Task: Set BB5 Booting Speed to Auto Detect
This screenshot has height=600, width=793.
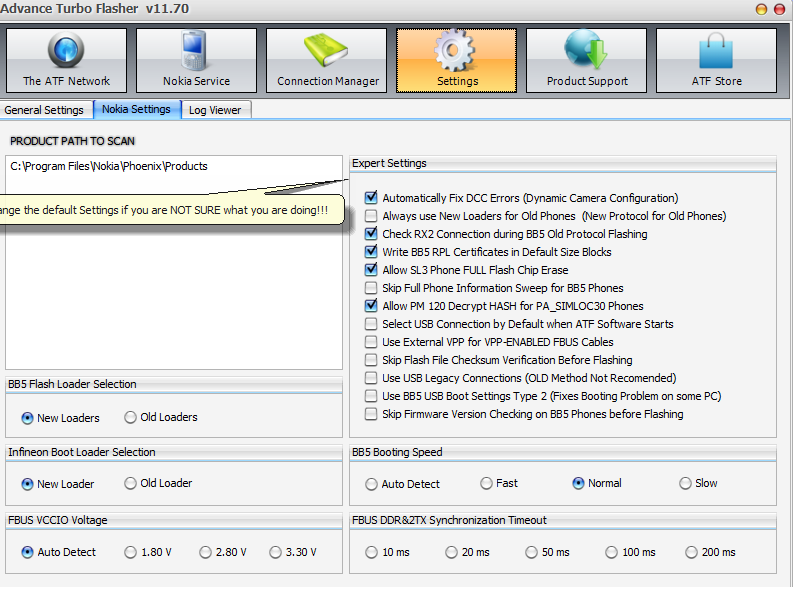Action: click(371, 484)
